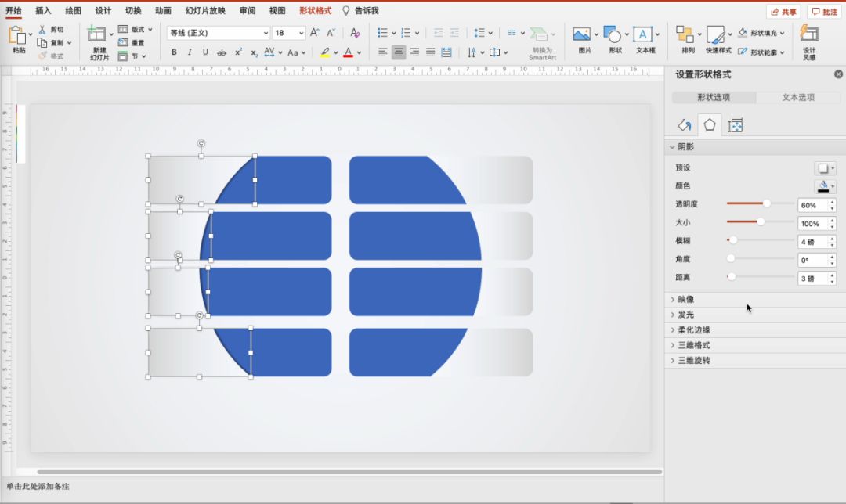Click the Reset (重置) slide icon
The height and width of the screenshot is (504, 846).
(x=123, y=42)
